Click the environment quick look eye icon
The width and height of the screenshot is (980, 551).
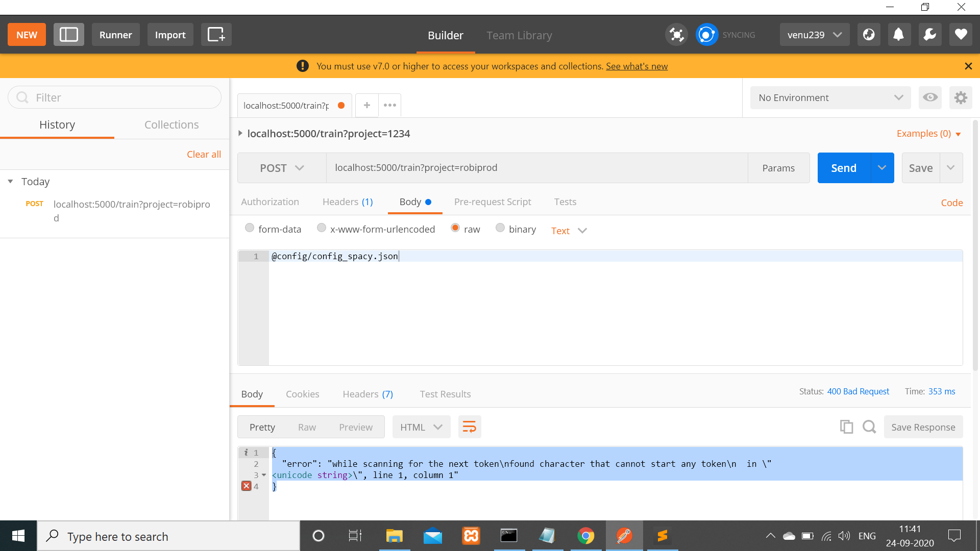coord(929,97)
